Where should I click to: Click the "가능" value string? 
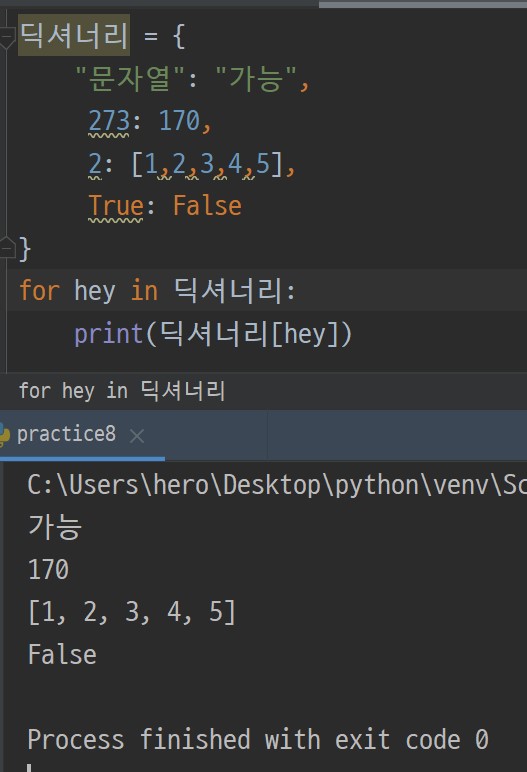tap(256, 78)
